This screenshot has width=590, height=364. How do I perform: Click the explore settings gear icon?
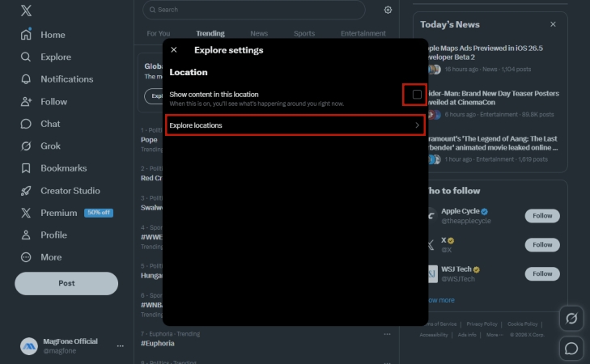[x=388, y=10]
